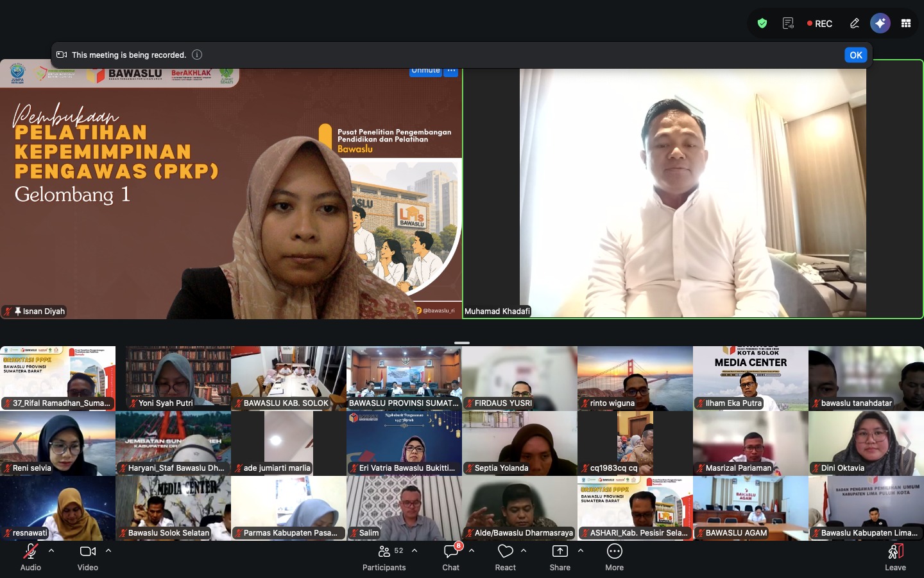This screenshot has width=924, height=578.
Task: Select FIRDAUS YUSRI's thumbnail
Action: click(520, 378)
